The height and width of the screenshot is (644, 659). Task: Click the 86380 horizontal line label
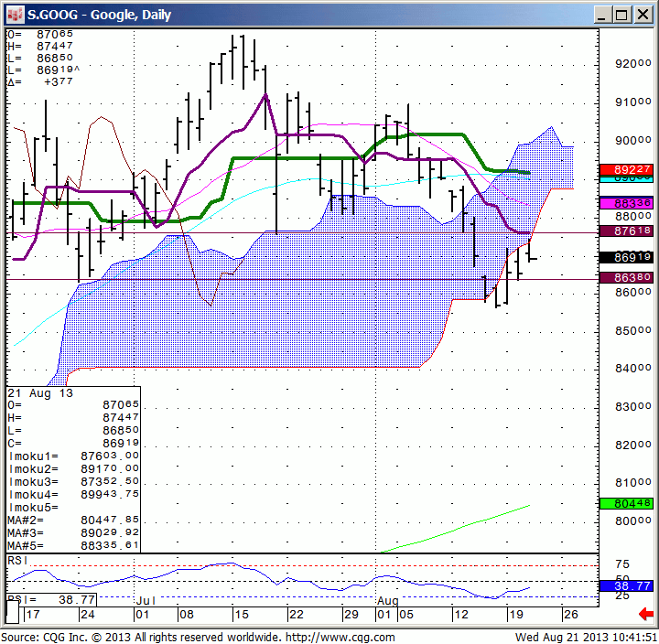point(626,277)
